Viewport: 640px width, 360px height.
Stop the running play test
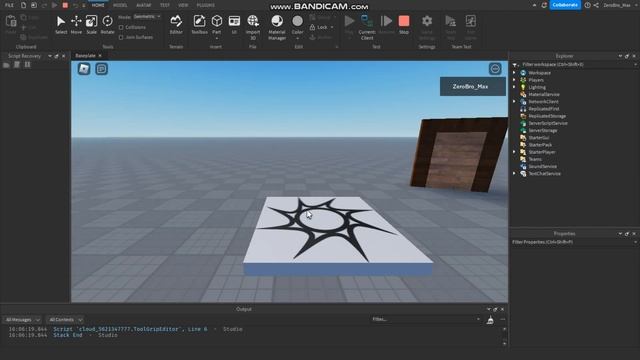point(404,24)
